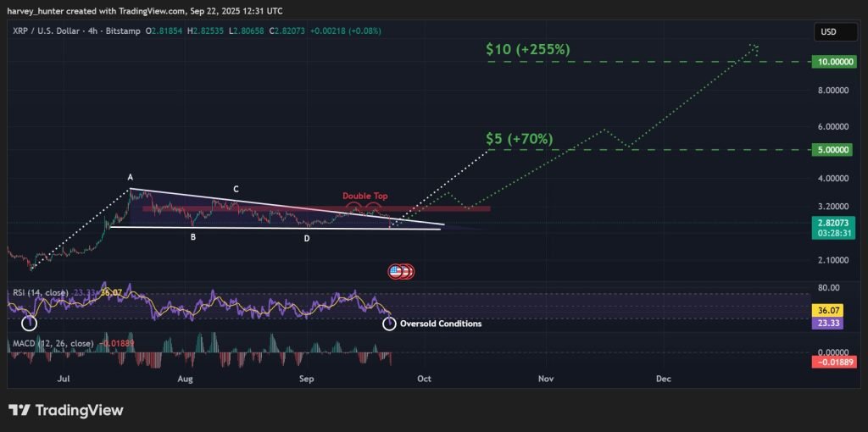Screen dimensions: 868x432
Task: Click the green arrowhead at projection top
Action: pos(754,47)
